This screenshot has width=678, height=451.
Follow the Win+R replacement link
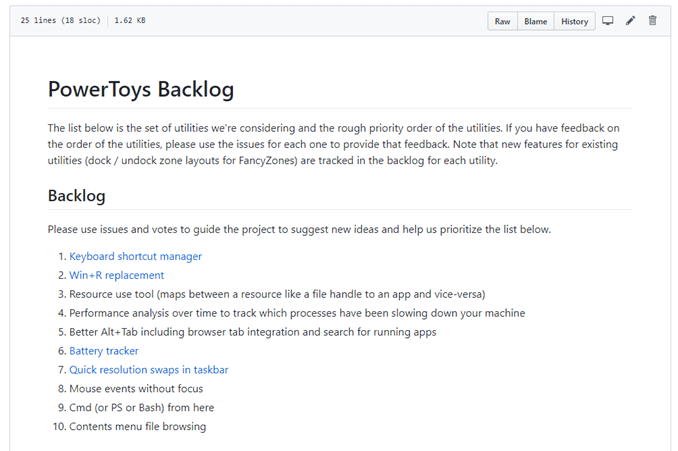116,275
